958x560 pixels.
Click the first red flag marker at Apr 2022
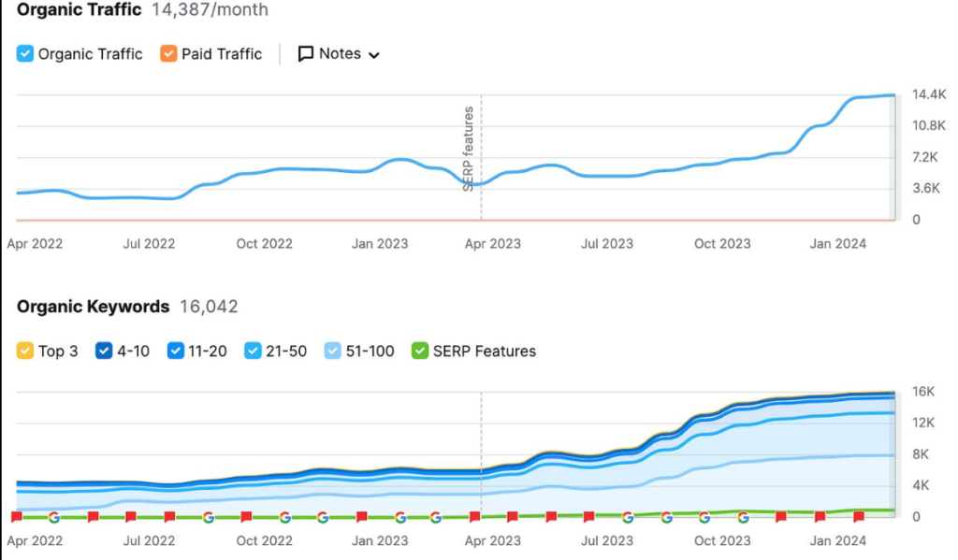click(x=17, y=517)
